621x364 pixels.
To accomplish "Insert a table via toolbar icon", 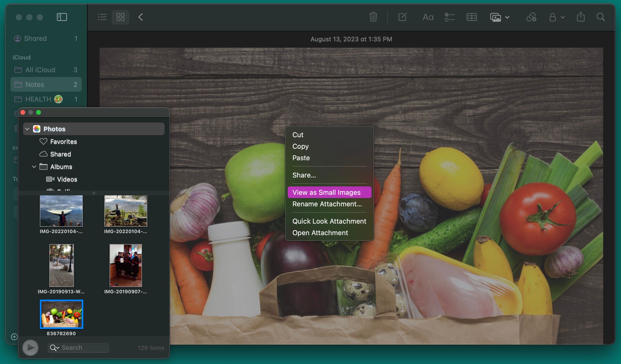I will point(471,17).
